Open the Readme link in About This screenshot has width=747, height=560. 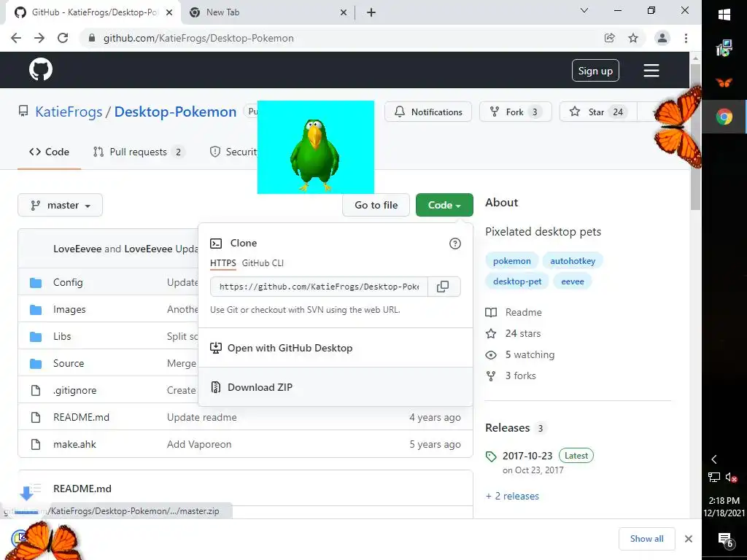[x=514, y=312]
